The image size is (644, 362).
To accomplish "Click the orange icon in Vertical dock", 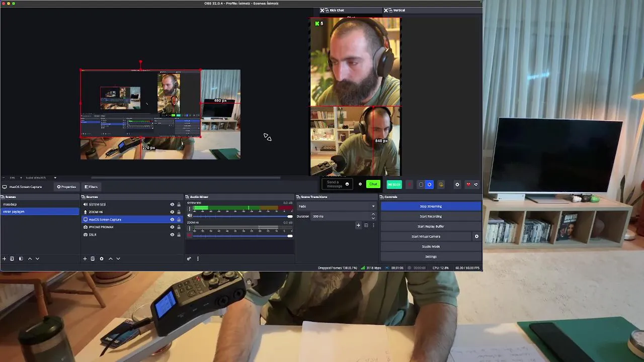I will pyautogui.click(x=441, y=185).
